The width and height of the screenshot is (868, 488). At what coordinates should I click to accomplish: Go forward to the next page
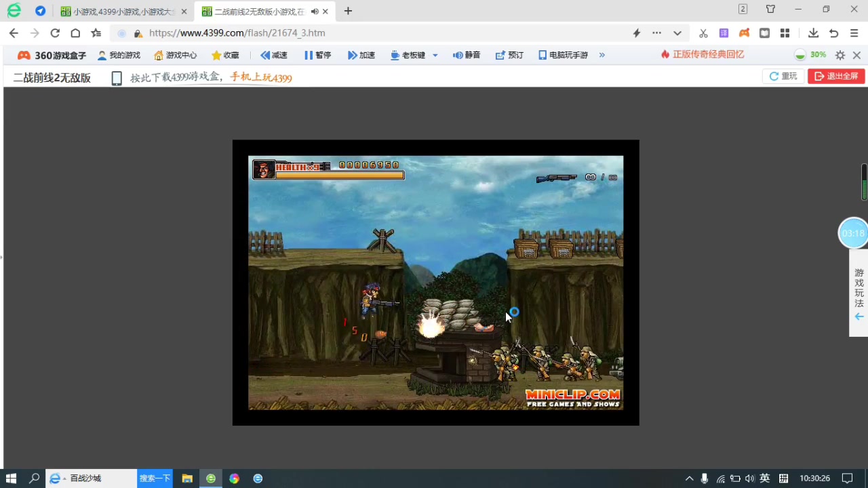pos(35,33)
